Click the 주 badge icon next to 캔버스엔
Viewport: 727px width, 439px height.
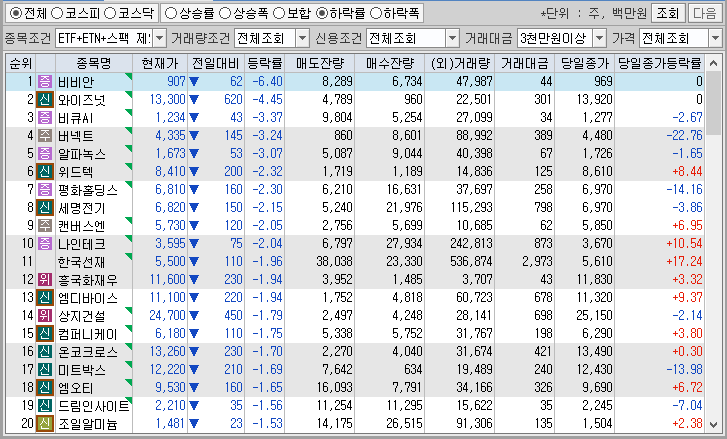pyautogui.click(x=45, y=226)
